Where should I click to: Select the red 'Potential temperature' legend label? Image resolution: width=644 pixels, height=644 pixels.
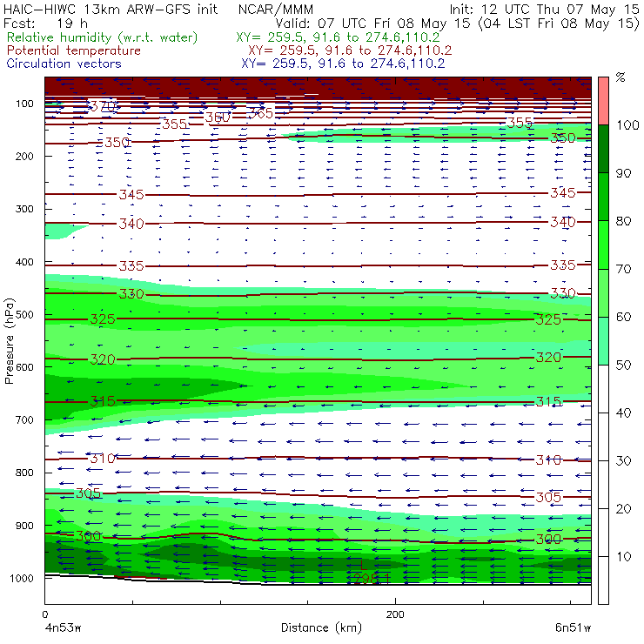tap(73, 50)
